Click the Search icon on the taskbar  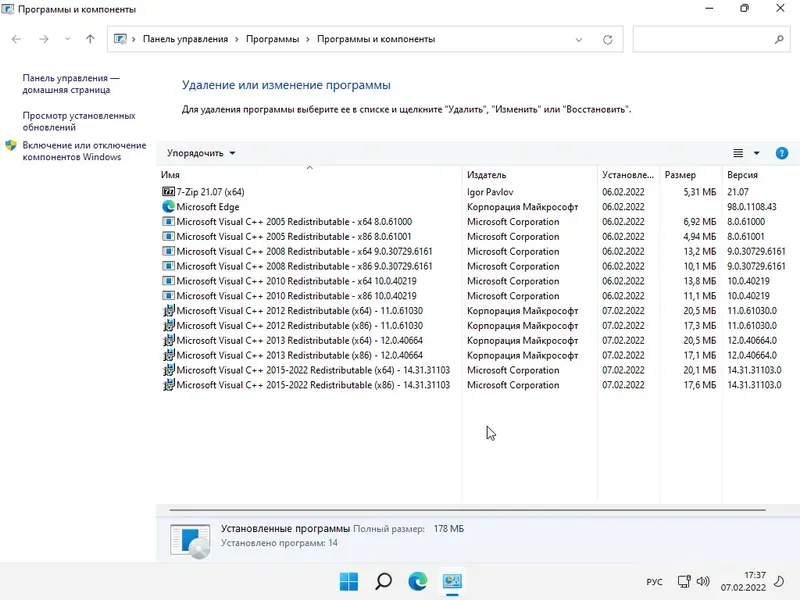tap(384, 580)
